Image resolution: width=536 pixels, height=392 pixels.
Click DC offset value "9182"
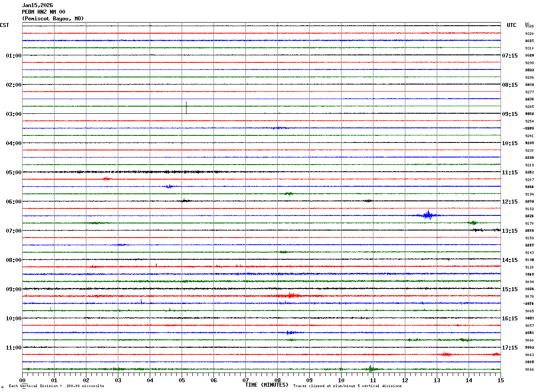(x=529, y=209)
